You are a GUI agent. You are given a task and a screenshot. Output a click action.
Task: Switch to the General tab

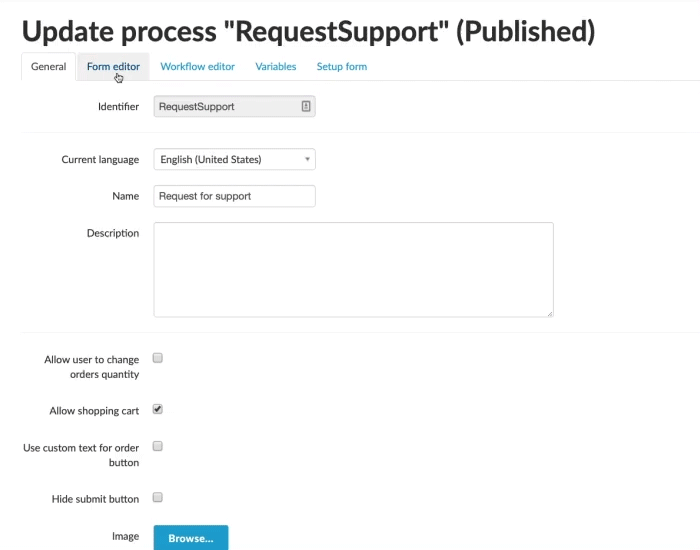click(x=49, y=67)
